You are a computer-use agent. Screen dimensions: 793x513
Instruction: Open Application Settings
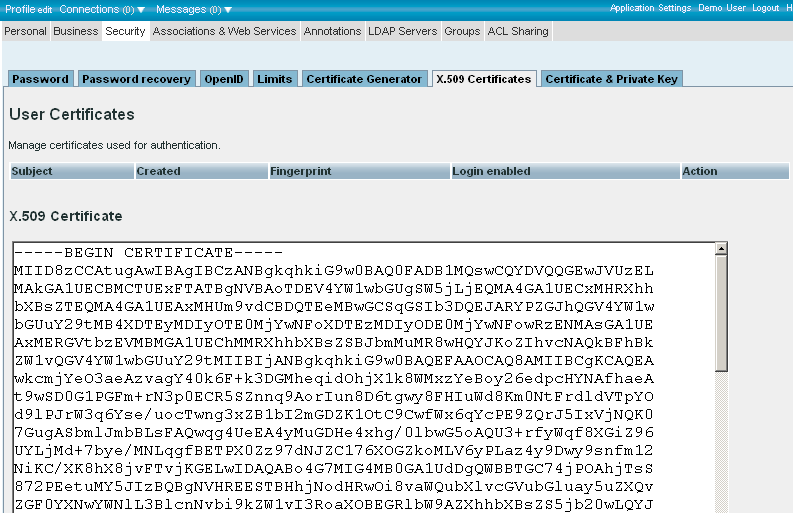(650, 8)
